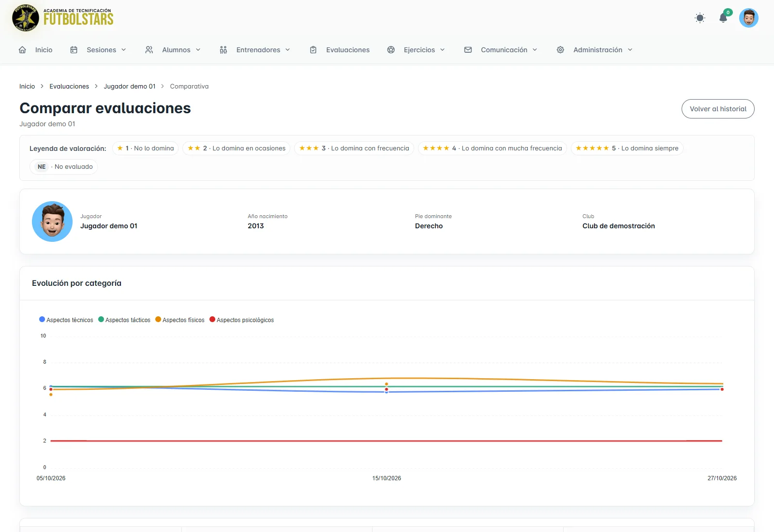Expand the Alumnos dropdown chevron
Screen dimensions: 774x532
click(198, 50)
